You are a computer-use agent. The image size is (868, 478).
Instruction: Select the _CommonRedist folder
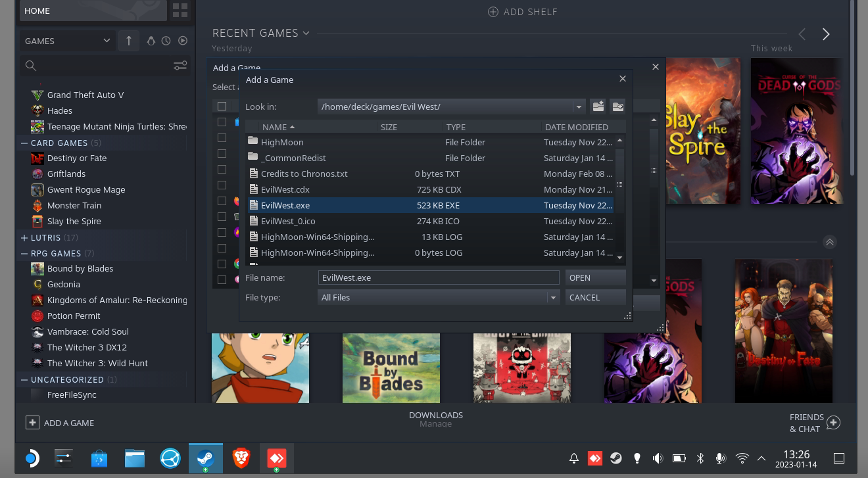[x=430, y=158]
